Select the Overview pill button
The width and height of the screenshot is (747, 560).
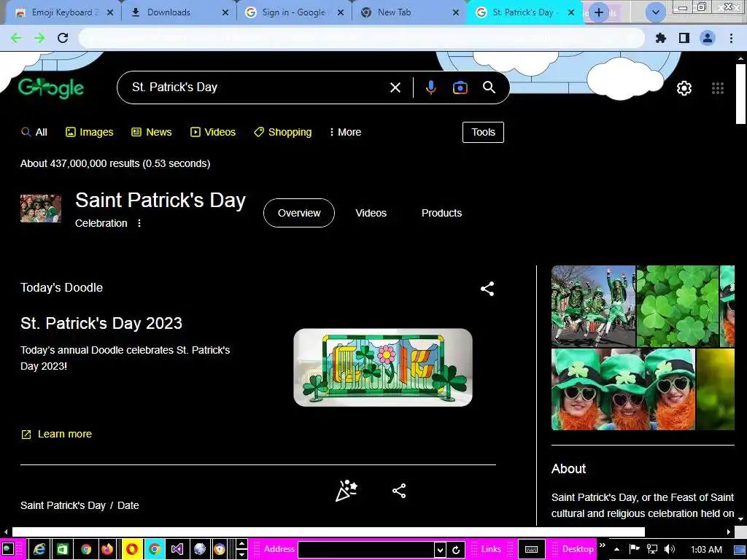pyautogui.click(x=299, y=213)
